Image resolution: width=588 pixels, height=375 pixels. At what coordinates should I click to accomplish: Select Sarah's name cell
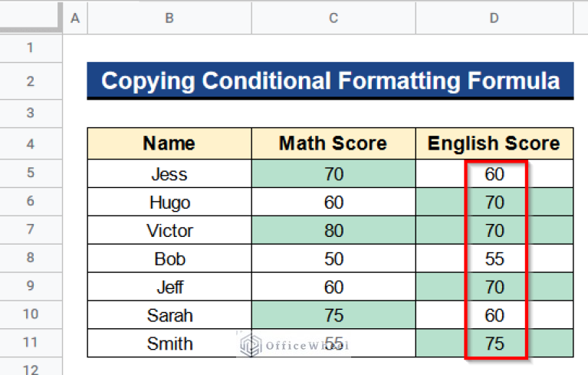[x=169, y=315]
